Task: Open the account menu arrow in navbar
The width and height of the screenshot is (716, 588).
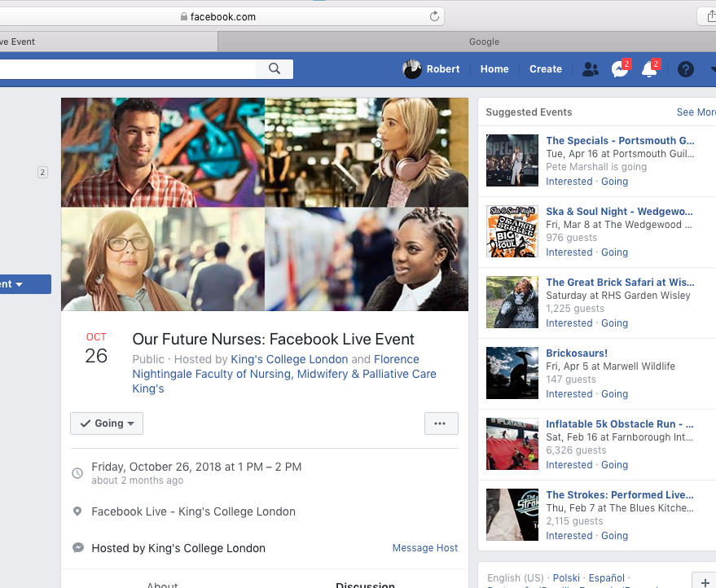Action: (713, 69)
